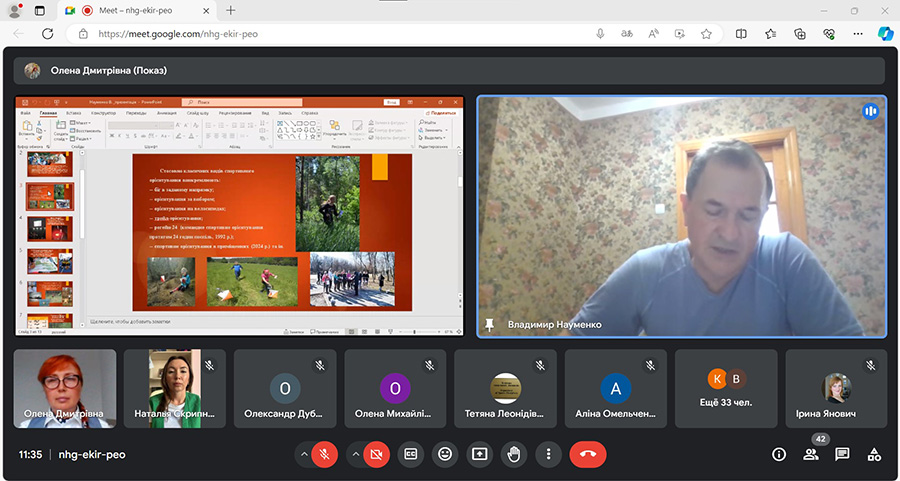
Task: Unmute the microphone
Action: click(324, 454)
